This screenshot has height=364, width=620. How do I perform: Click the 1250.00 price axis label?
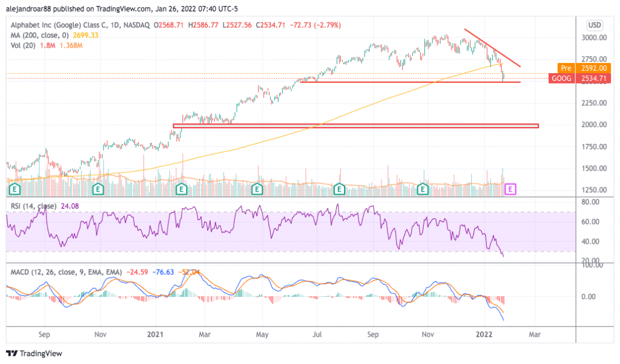pyautogui.click(x=594, y=189)
